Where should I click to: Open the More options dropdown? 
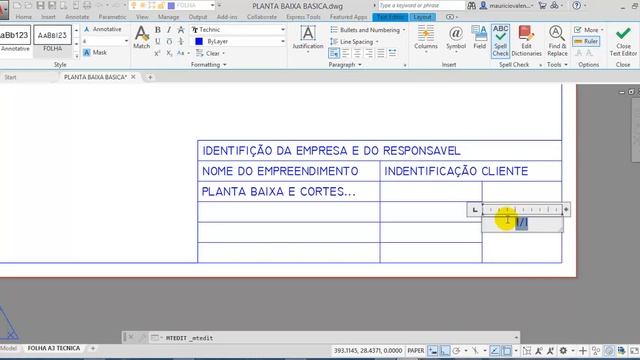(589, 30)
